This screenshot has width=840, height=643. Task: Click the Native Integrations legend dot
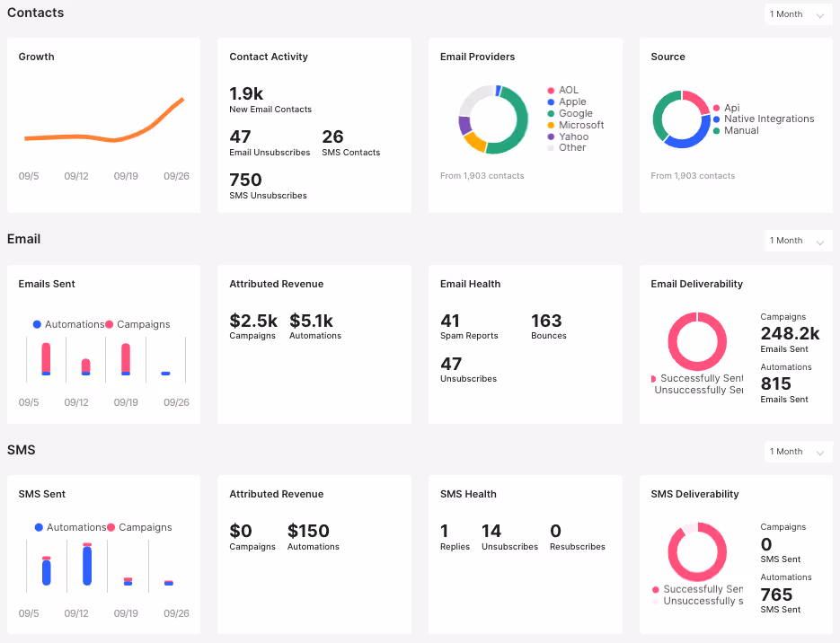tap(716, 119)
